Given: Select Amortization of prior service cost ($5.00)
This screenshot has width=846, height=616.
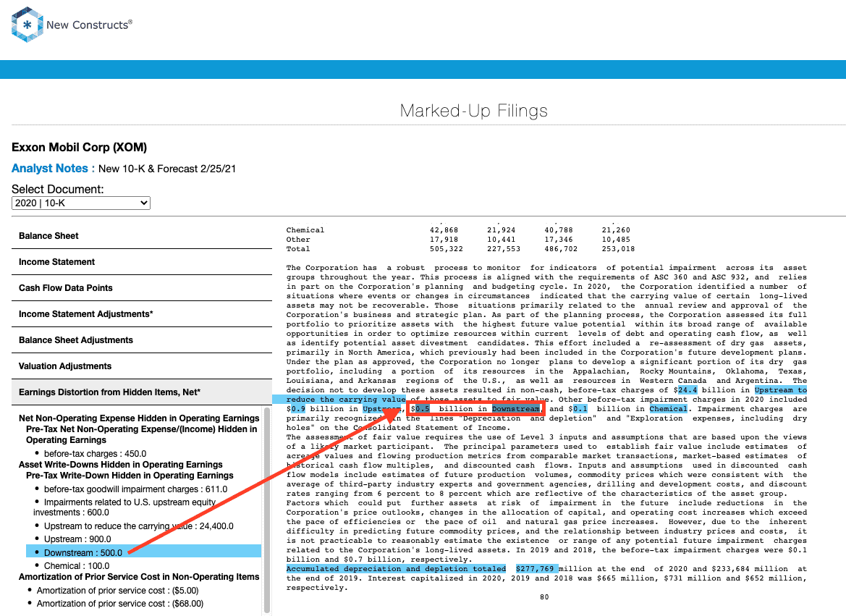Looking at the screenshot, I should pos(118,591).
